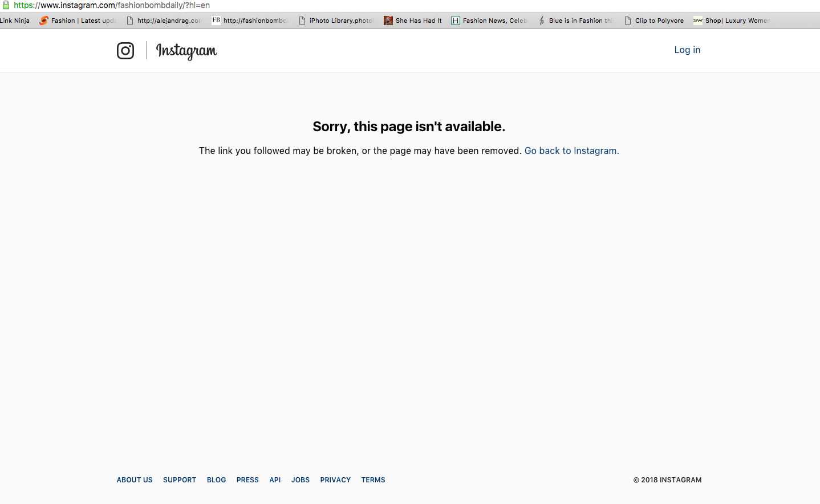Click the Blue is in Fashion bookmark favicon
820x504 pixels.
point(542,21)
